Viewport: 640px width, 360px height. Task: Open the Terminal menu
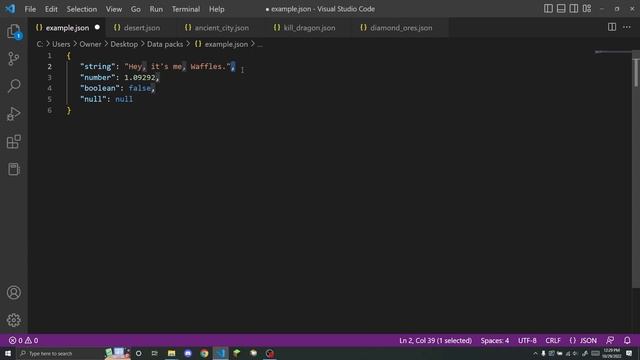click(x=186, y=9)
